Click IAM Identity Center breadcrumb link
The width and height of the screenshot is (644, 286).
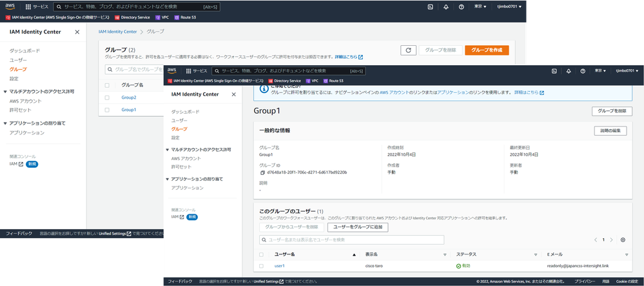pyautogui.click(x=117, y=32)
